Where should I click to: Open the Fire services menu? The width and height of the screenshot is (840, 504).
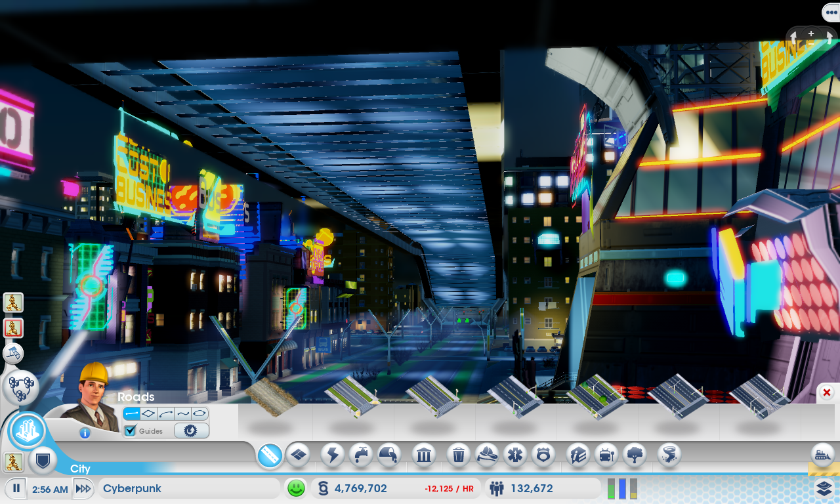[x=487, y=454]
